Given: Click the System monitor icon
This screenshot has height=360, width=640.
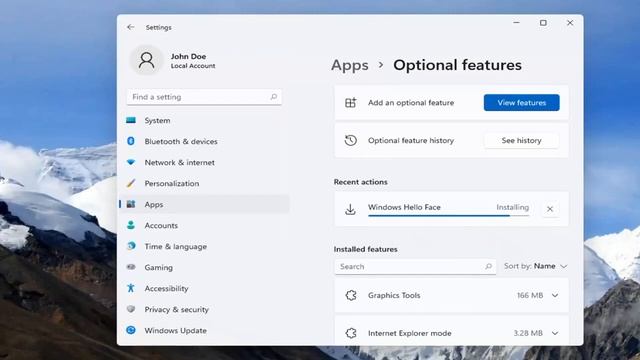Looking at the screenshot, I should tap(131, 120).
